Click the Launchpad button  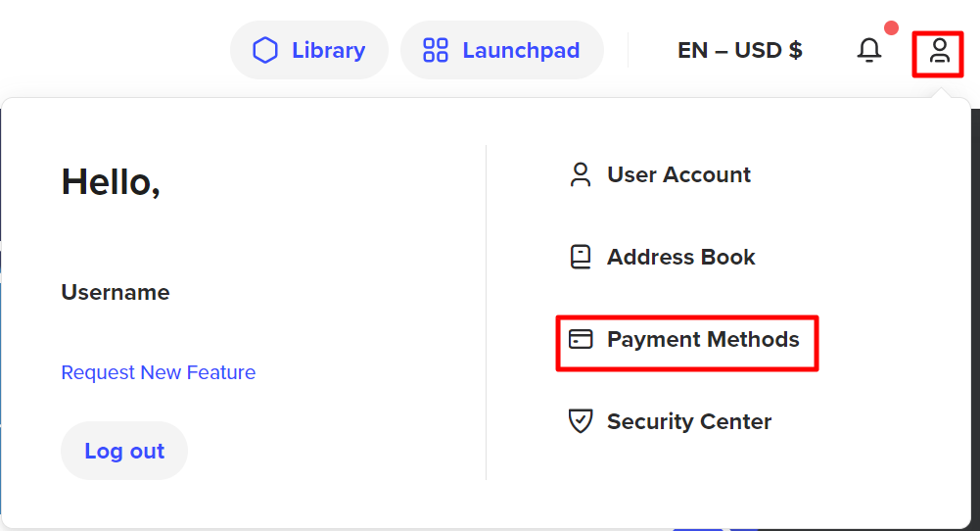coord(502,50)
